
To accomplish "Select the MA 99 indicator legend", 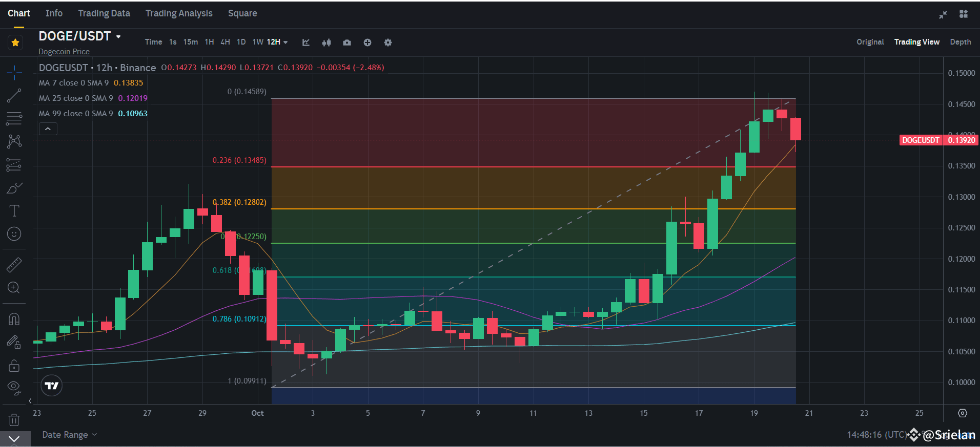I will 93,114.
